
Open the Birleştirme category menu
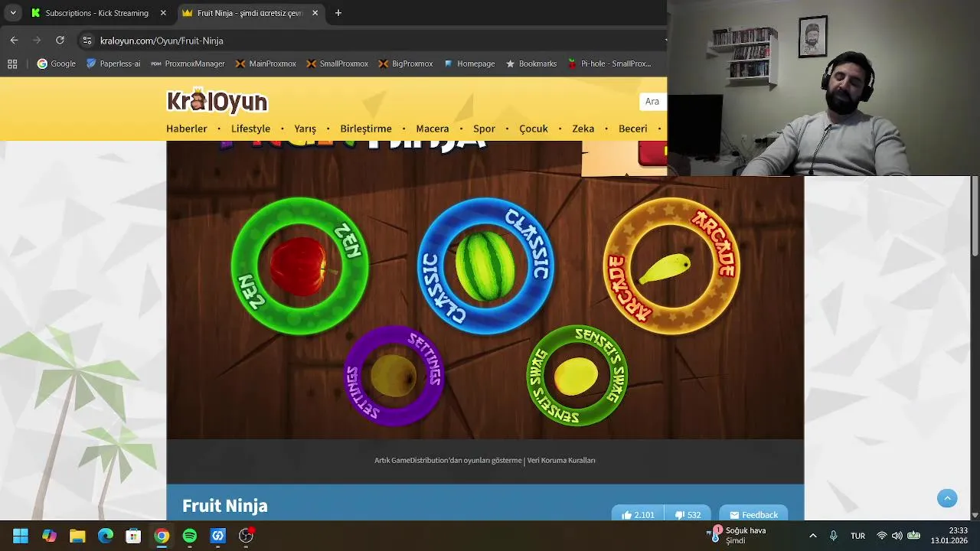coord(366,129)
